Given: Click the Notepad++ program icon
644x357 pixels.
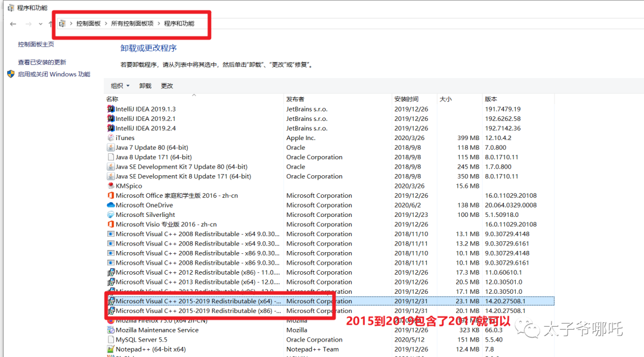Looking at the screenshot, I should click(x=110, y=349).
